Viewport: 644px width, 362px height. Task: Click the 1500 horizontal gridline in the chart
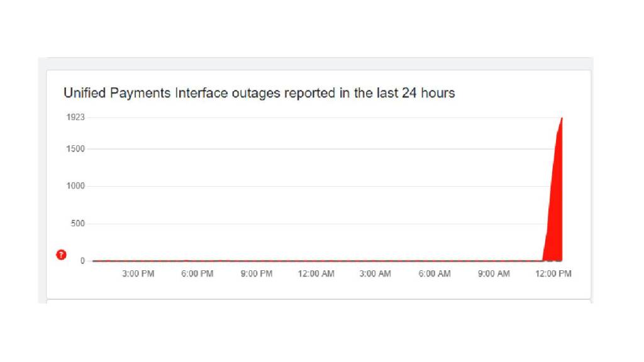coord(314,149)
